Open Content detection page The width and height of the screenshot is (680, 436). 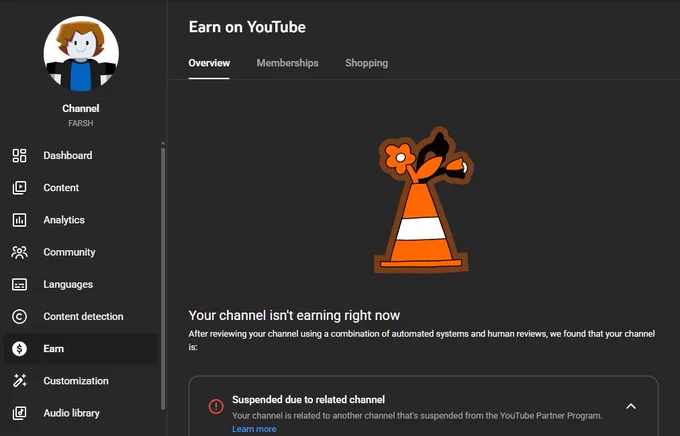[x=81, y=317]
